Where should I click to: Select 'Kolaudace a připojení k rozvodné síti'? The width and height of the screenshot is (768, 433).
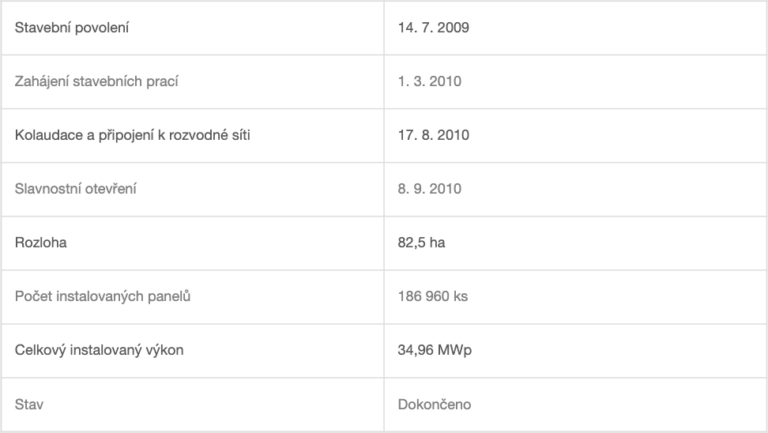tap(132, 135)
